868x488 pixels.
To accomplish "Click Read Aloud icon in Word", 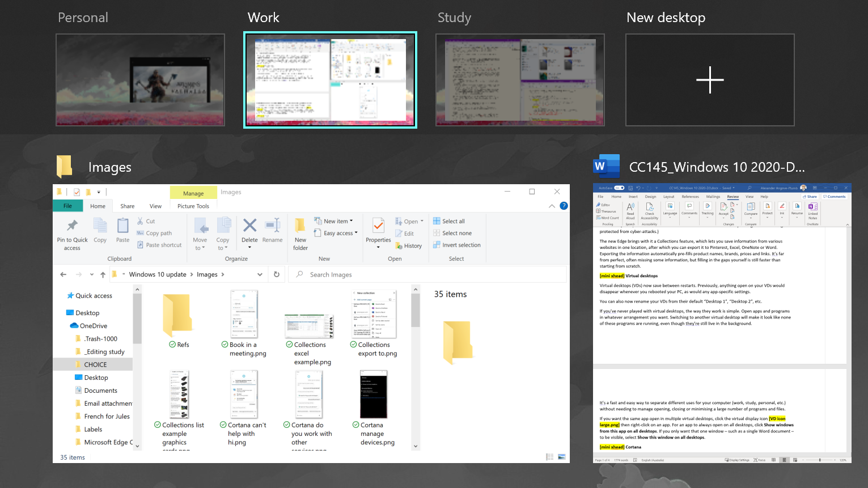I will point(630,207).
